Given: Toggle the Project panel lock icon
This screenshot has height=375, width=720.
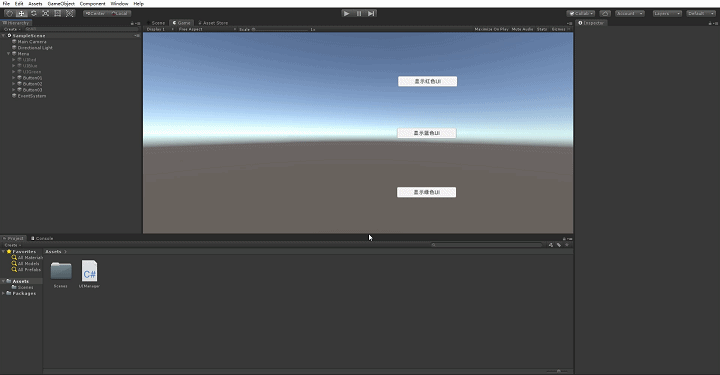Looking at the screenshot, I should click(564, 239).
